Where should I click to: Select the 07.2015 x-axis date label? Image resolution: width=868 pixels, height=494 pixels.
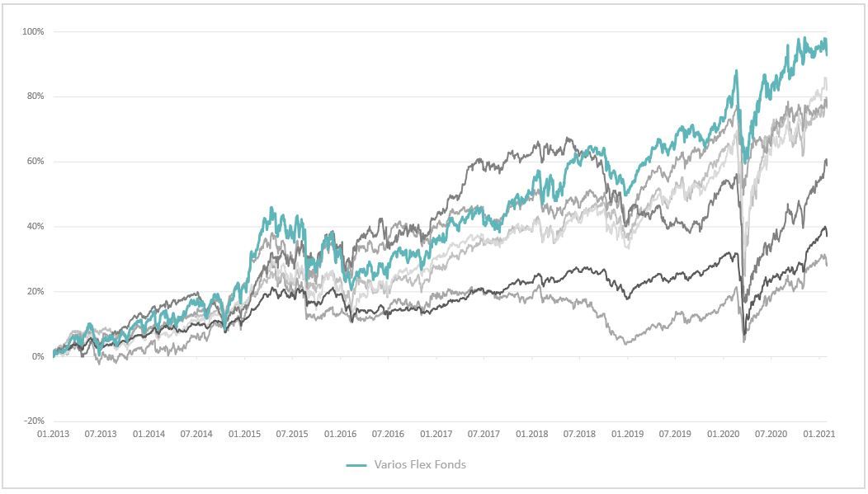[x=293, y=434]
